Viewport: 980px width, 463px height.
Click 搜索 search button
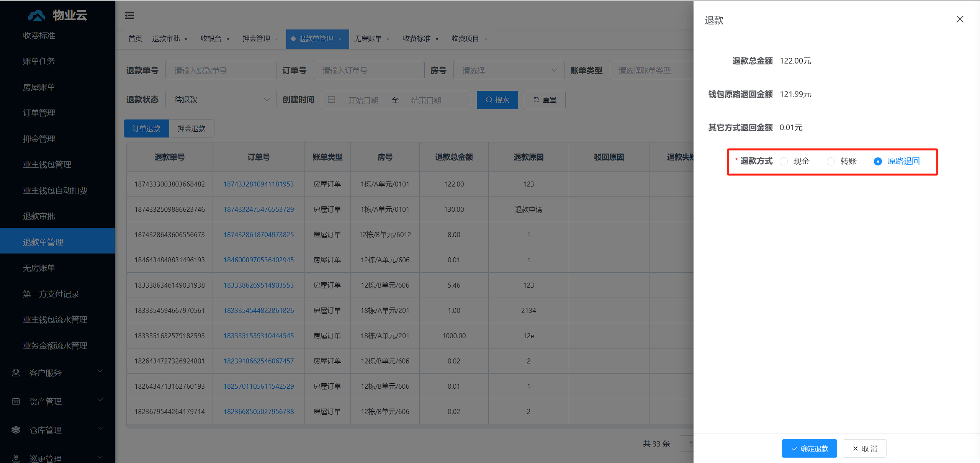click(x=497, y=100)
